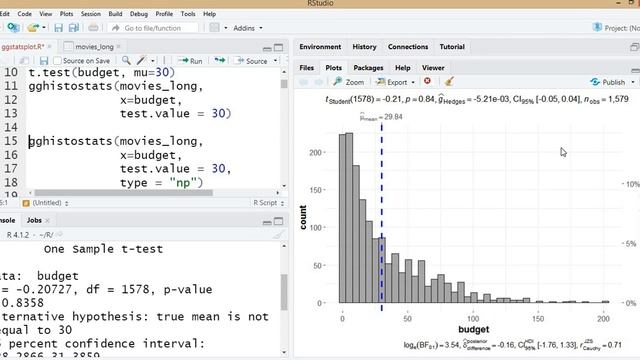The image size is (640, 360).
Task: Switch to the Tutorial tab
Action: [x=452, y=47]
